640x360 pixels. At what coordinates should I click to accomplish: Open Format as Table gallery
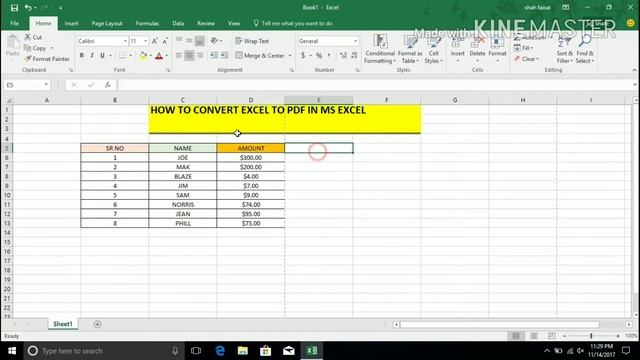(410, 49)
